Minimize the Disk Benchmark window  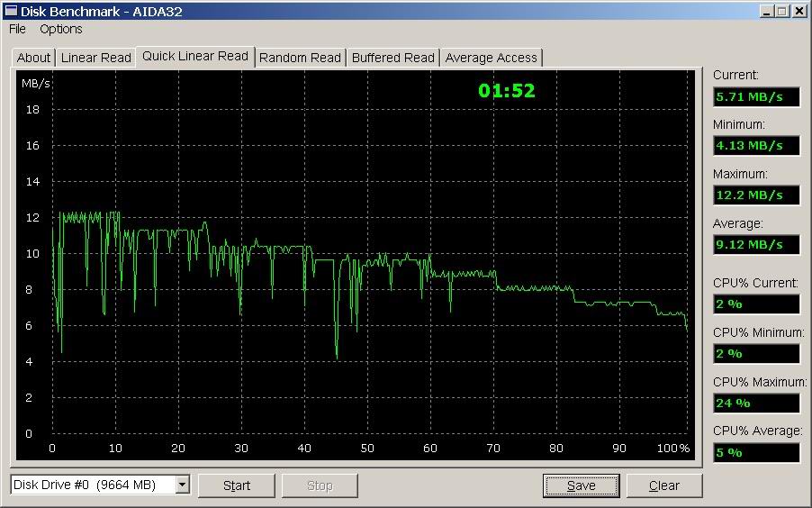768,11
